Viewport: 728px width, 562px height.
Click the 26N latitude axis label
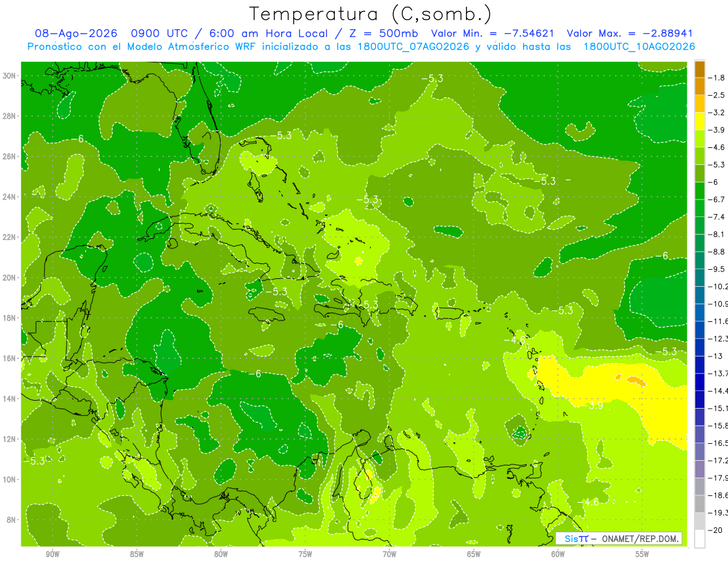coord(9,156)
